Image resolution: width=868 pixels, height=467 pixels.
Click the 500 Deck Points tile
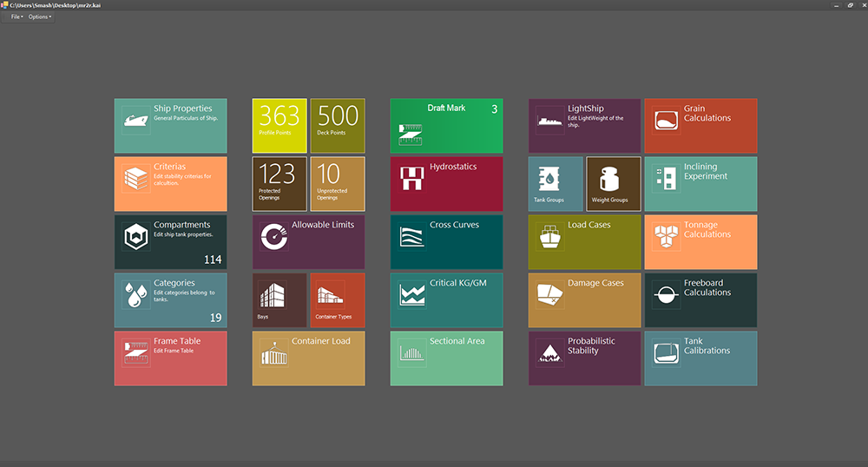(338, 126)
